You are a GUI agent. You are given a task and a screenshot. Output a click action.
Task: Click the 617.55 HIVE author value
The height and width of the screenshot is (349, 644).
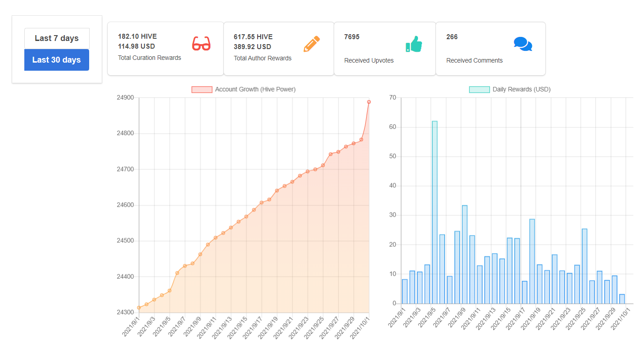click(x=253, y=37)
